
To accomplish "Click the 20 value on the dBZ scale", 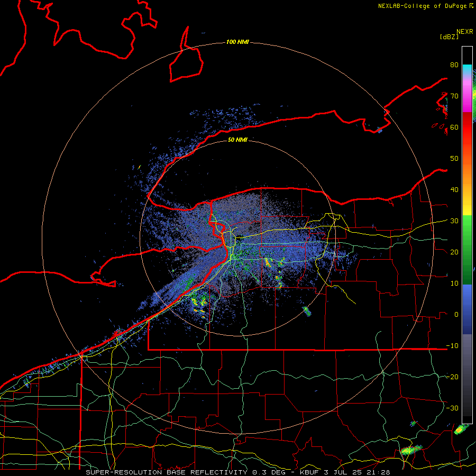I will pyautogui.click(x=454, y=252).
